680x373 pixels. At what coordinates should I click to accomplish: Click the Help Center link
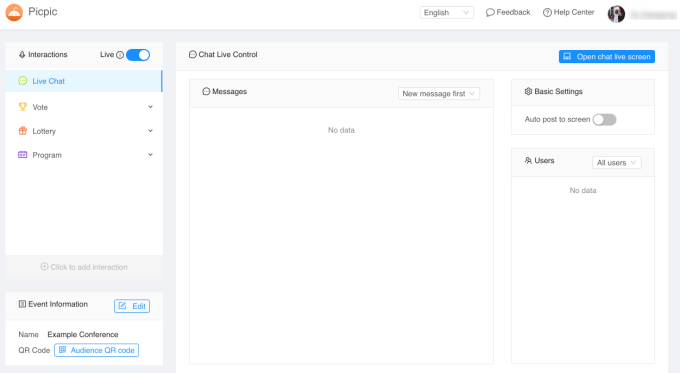point(569,13)
